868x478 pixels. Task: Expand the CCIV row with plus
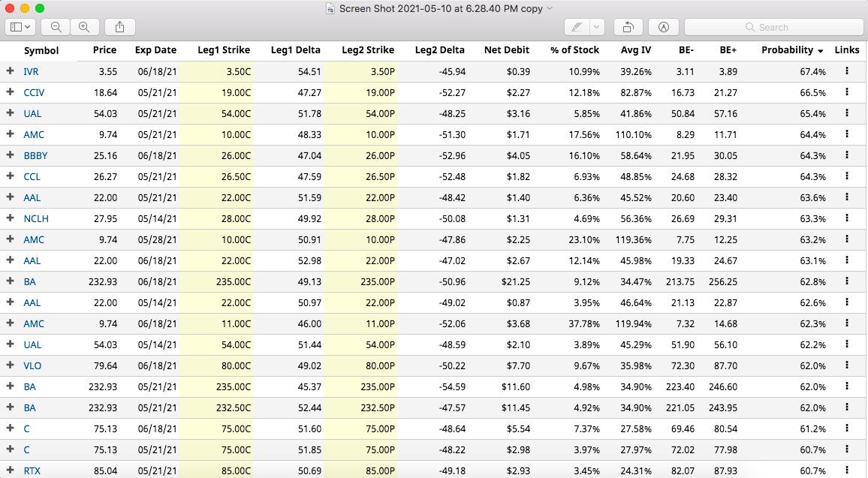pos(10,92)
